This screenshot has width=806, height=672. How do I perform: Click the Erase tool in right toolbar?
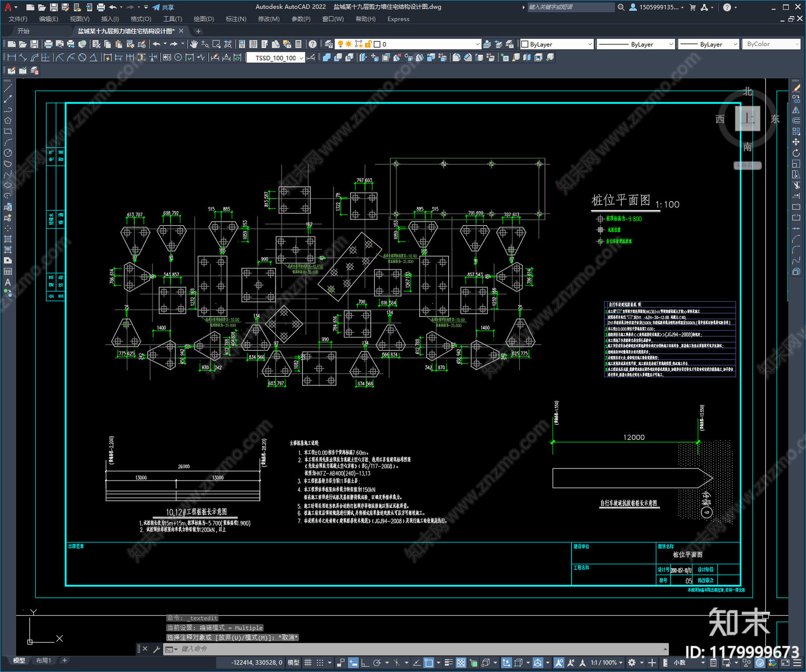pos(796,88)
